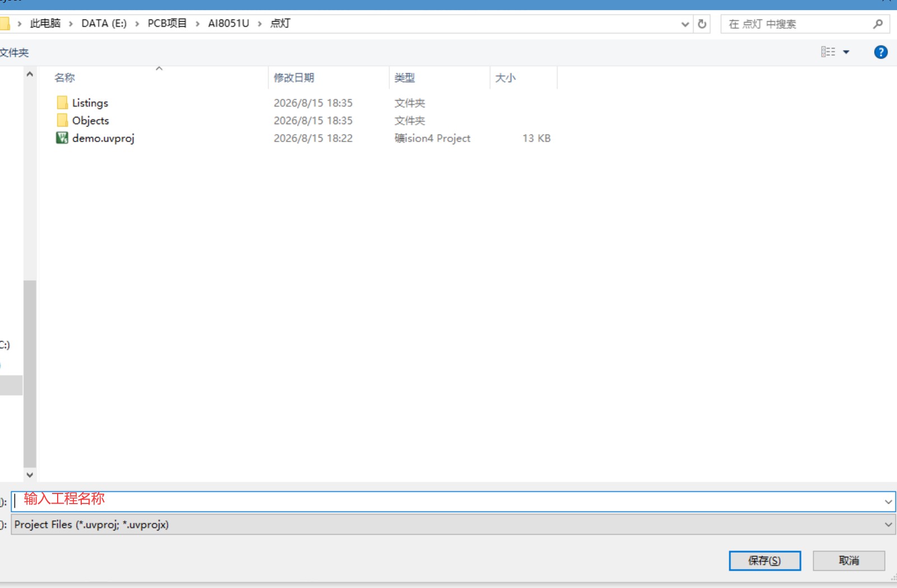897x588 pixels.
Task: Change the view layout icon
Action: 828,52
